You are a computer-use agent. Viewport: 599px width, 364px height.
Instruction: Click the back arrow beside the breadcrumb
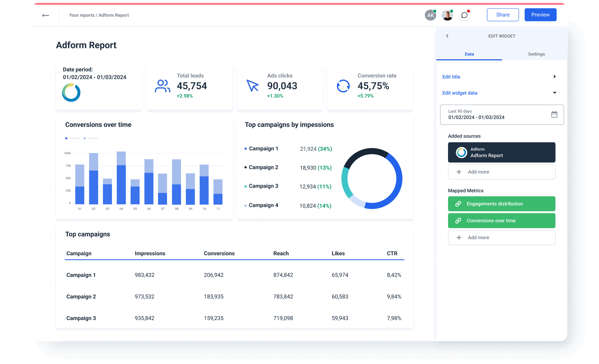(46, 15)
